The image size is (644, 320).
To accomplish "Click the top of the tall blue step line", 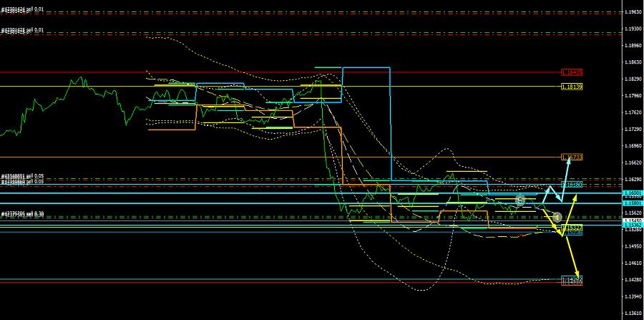I will pos(366,67).
